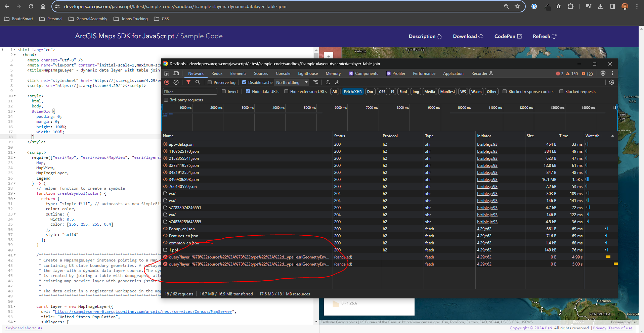Enable the Preserve log checkbox
Image resolution: width=644 pixels, height=333 pixels.
[x=209, y=82]
